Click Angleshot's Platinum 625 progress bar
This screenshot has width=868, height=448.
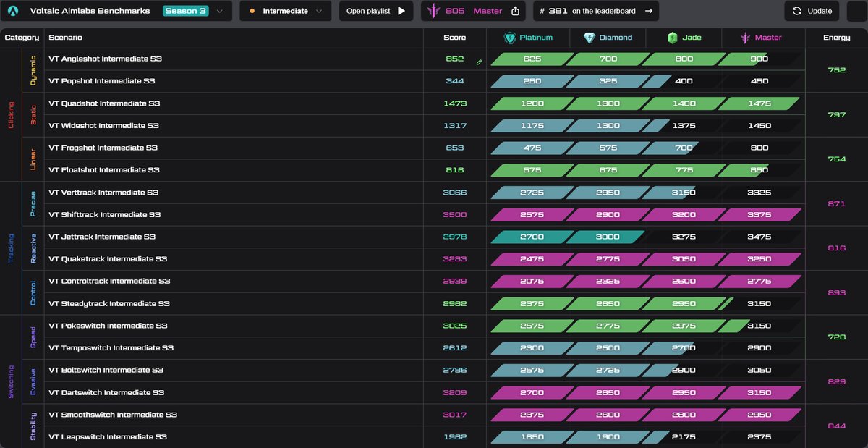click(x=532, y=59)
